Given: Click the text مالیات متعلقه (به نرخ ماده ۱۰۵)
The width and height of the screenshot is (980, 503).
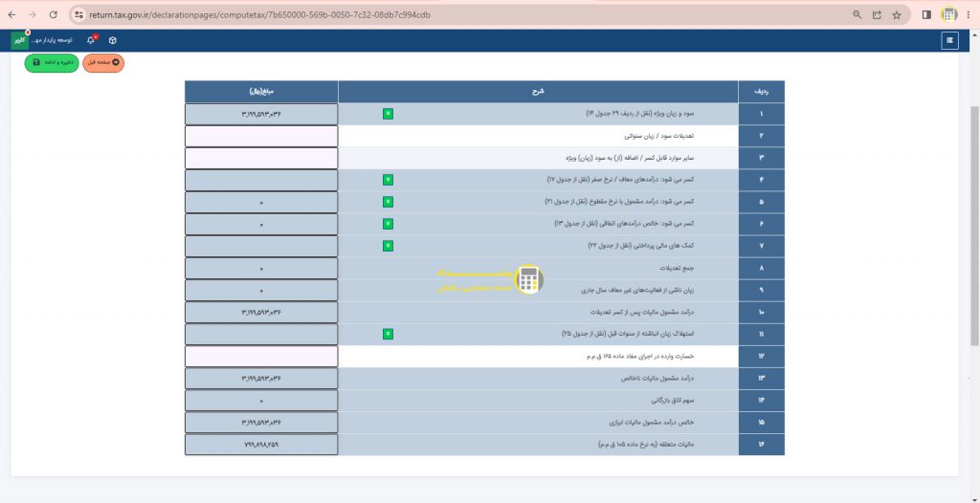Looking at the screenshot, I should [x=648, y=445].
